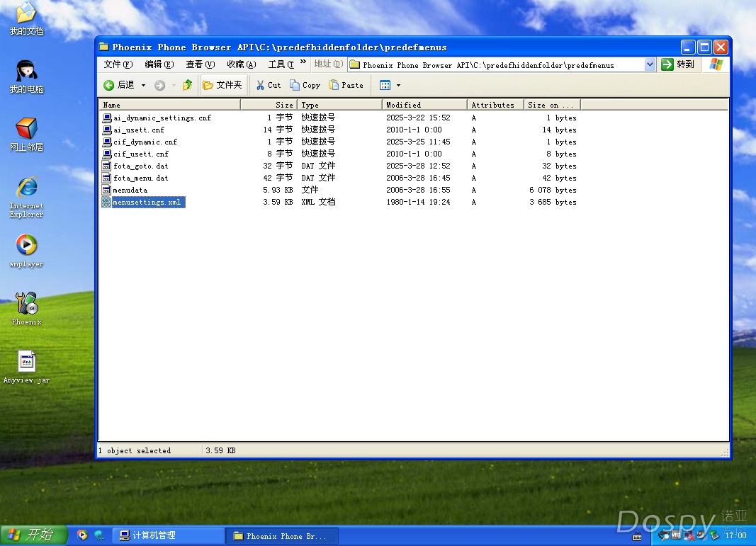Click the modified date '1980-1-14 19:24'
The image size is (756, 546).
click(418, 202)
